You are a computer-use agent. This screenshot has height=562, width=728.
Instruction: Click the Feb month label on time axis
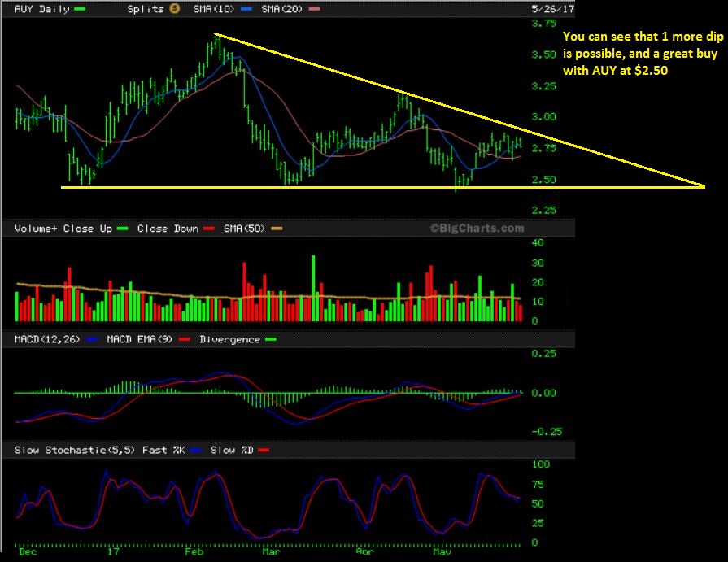194,551
